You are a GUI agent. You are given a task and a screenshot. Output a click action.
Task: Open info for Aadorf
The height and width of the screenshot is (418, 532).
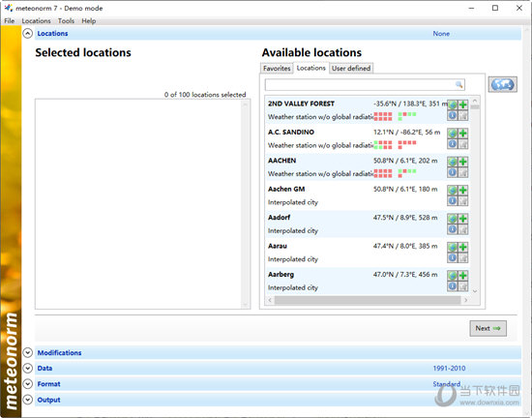pos(453,229)
